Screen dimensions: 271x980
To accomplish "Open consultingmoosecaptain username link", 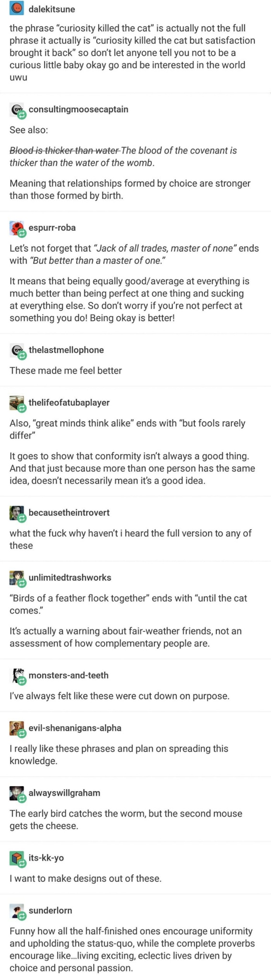I will pos(79,110).
